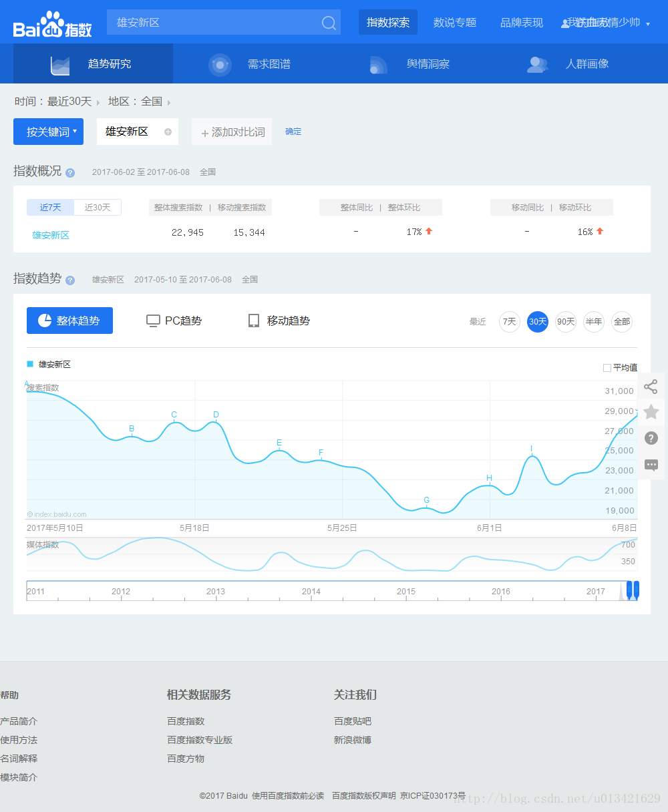
Task: Click chart marker E
Action: pyautogui.click(x=279, y=443)
